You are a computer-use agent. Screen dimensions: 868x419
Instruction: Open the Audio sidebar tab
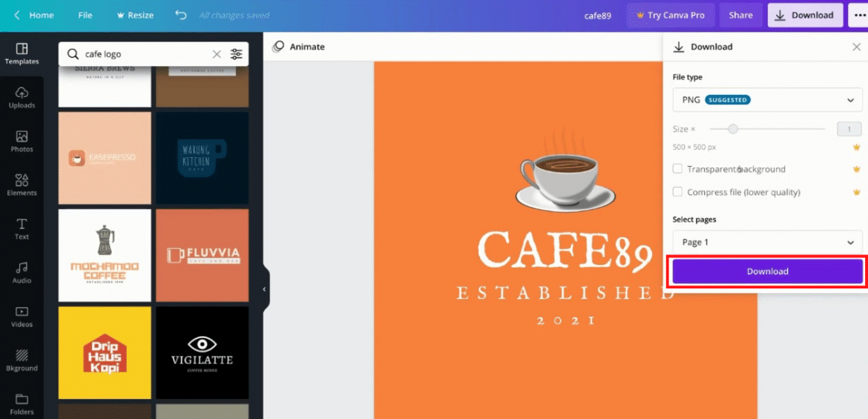pos(22,272)
